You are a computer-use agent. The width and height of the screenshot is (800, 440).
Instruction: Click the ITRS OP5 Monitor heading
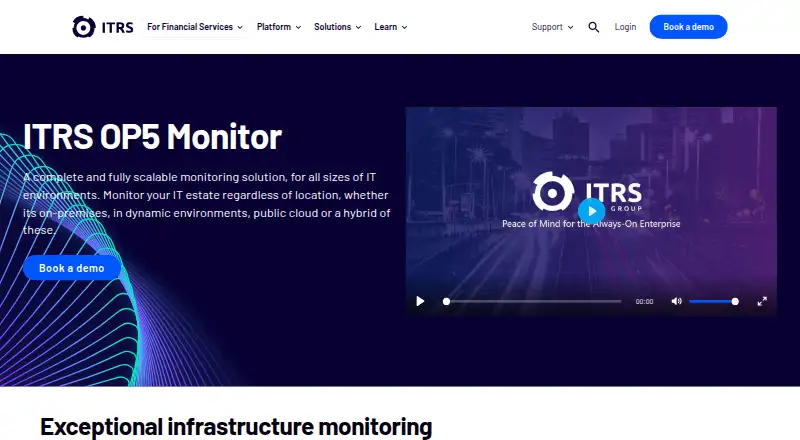click(153, 137)
